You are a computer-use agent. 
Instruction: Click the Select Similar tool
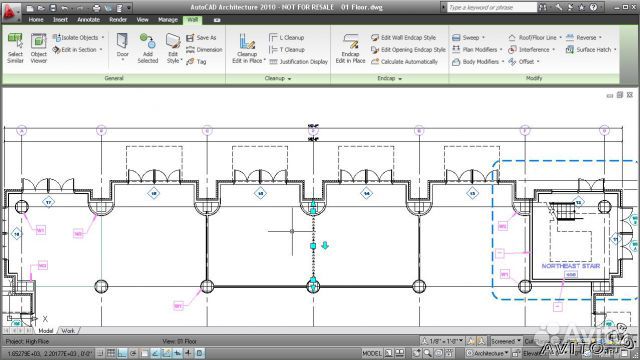15,48
